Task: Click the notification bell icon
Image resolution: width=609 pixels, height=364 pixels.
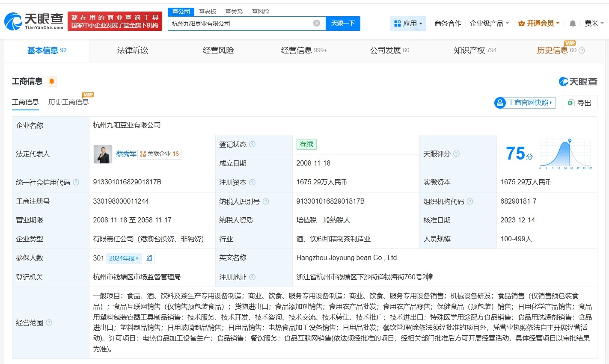Action: coord(572,24)
